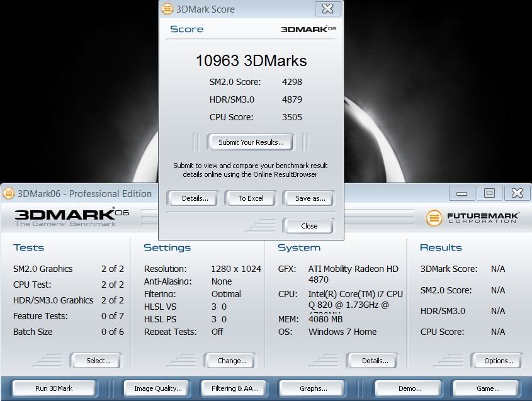Viewport: 532px width, 401px height.
Task: Click the SM2.0 Score value 4298
Action: (291, 82)
